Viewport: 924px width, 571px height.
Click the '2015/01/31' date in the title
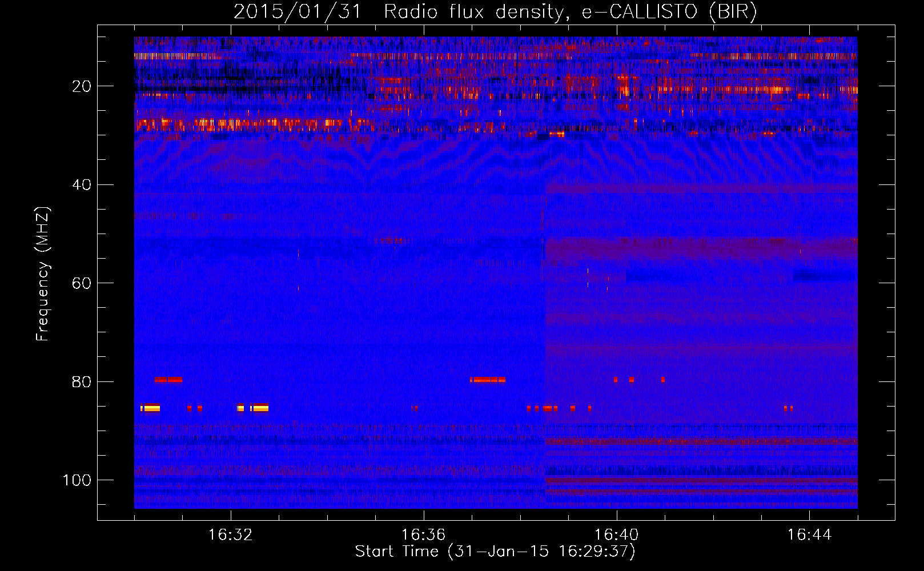coord(298,11)
